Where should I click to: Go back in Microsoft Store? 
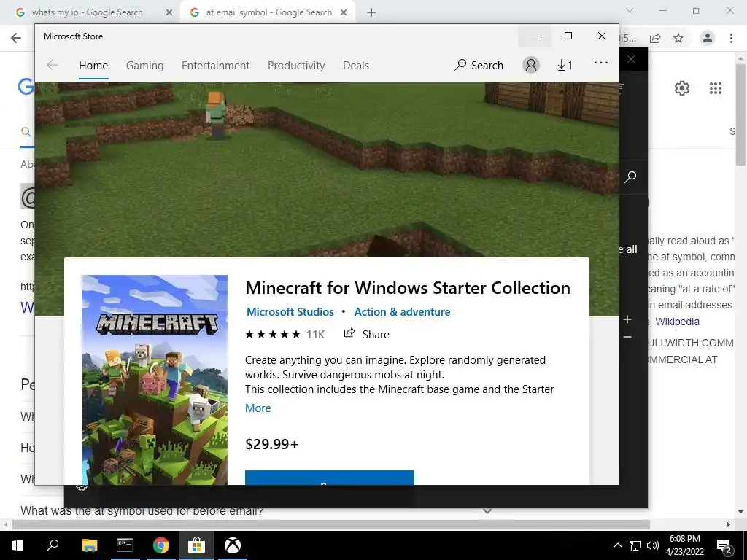pos(53,65)
